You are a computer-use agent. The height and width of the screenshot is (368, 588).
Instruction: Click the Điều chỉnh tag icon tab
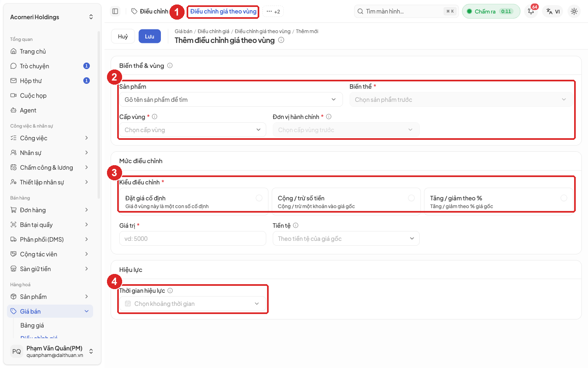coord(150,11)
